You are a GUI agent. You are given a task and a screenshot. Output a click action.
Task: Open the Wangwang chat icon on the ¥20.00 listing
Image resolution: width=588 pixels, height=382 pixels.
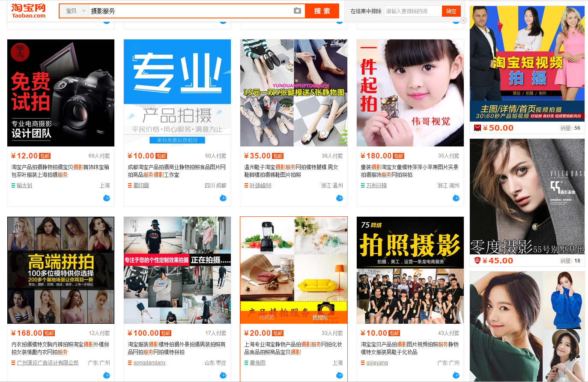(340, 375)
